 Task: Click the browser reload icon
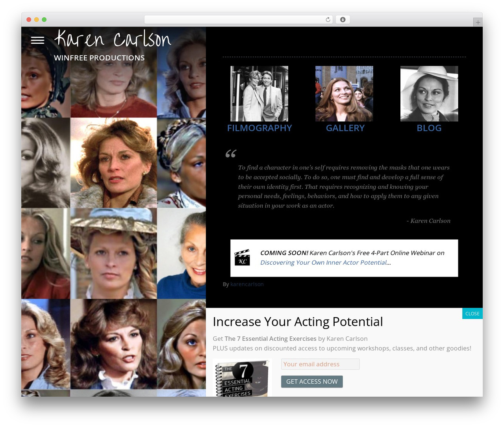pyautogui.click(x=328, y=20)
